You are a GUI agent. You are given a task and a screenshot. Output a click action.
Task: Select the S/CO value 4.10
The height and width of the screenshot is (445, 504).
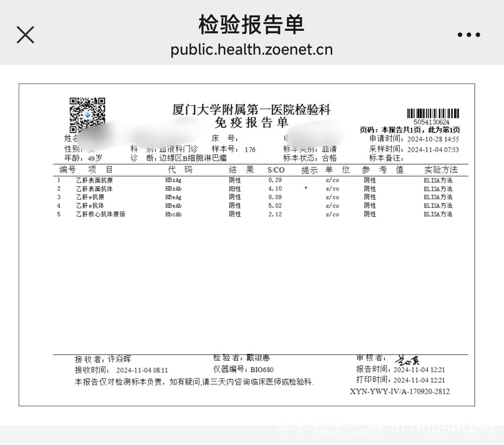click(275, 189)
